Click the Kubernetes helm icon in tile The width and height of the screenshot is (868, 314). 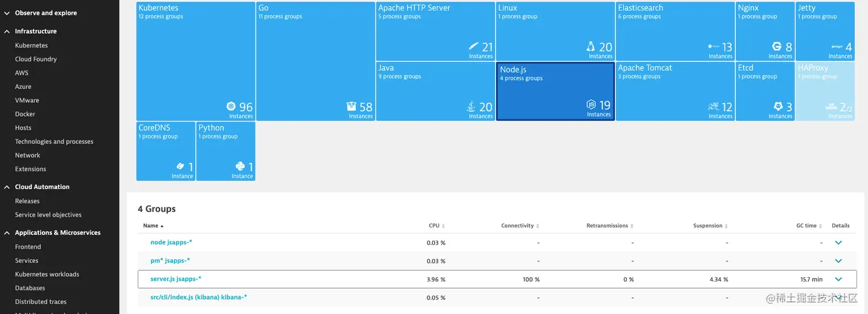coord(231,106)
